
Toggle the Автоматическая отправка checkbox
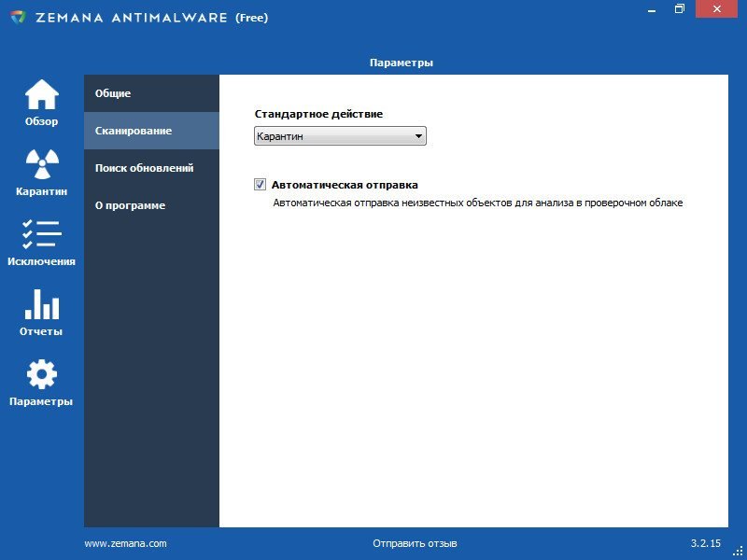(x=260, y=184)
